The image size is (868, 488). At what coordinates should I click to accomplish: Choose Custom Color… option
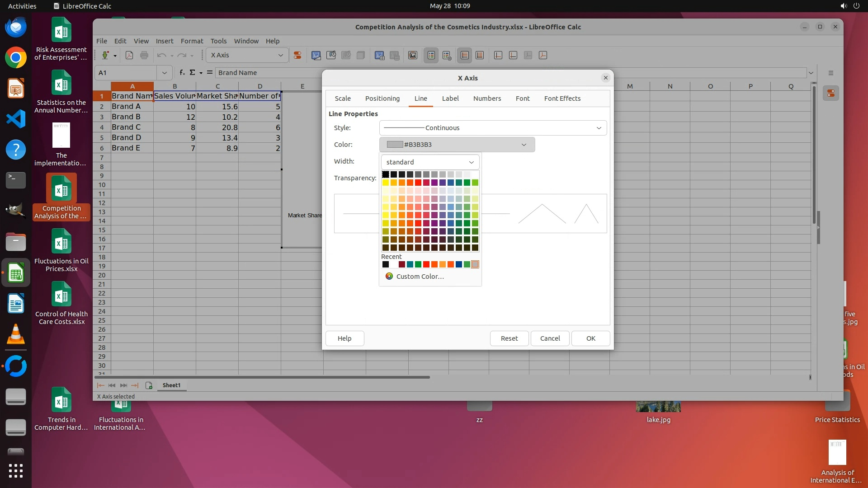pos(420,277)
